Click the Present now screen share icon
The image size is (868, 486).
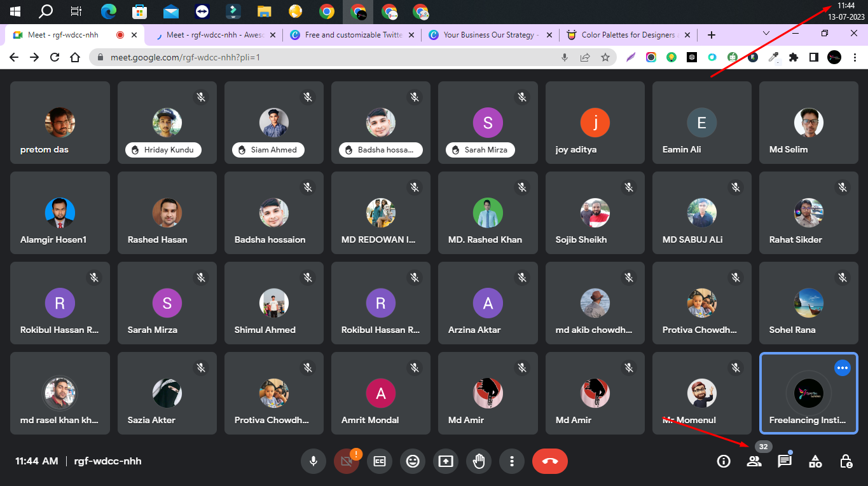coord(446,461)
